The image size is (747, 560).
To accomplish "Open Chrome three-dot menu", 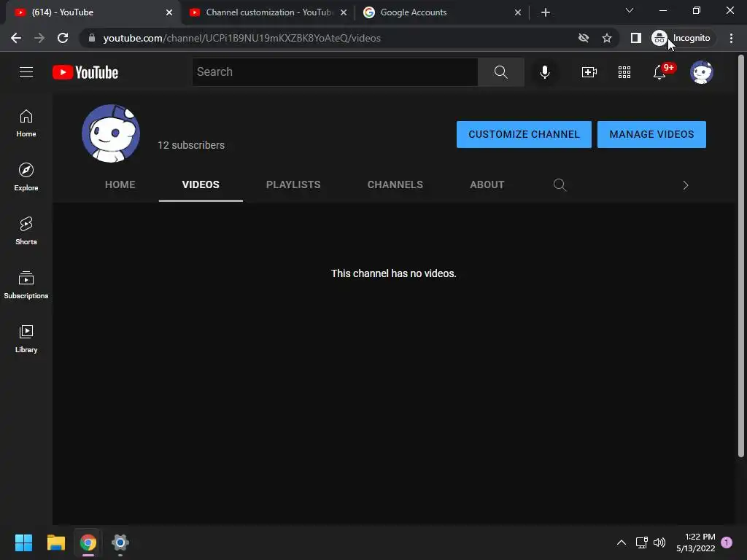I will click(x=731, y=38).
